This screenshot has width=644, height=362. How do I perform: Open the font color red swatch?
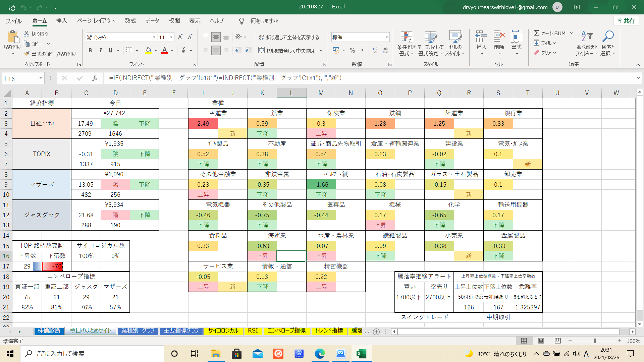pyautogui.click(x=165, y=51)
